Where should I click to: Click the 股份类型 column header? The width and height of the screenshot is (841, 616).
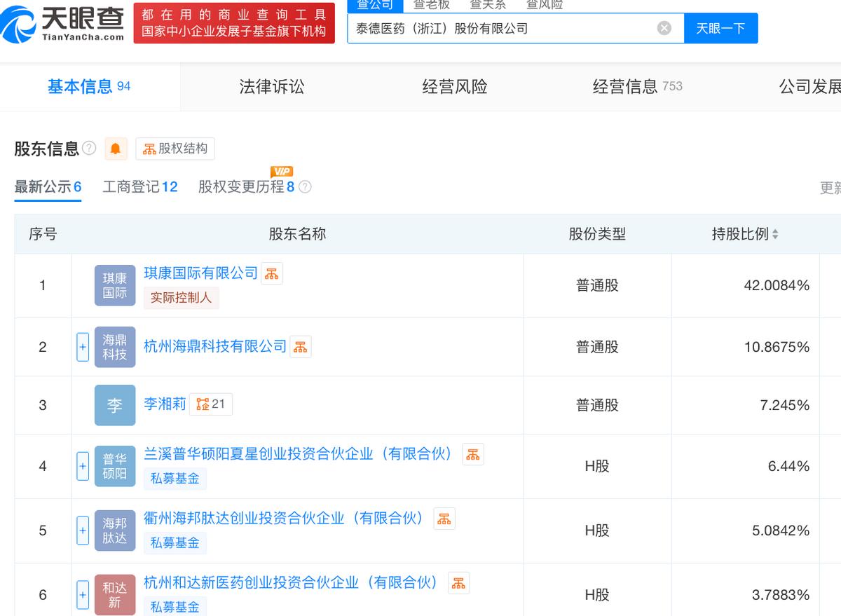point(597,234)
